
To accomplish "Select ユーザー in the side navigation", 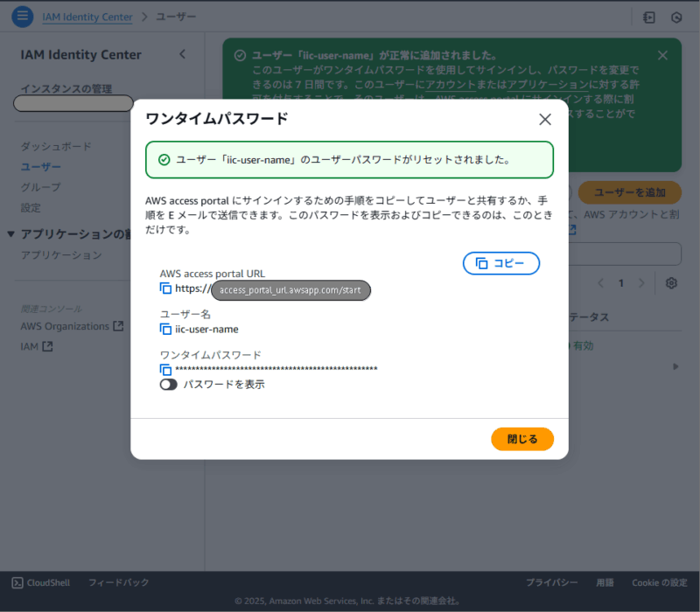I will point(40,167).
